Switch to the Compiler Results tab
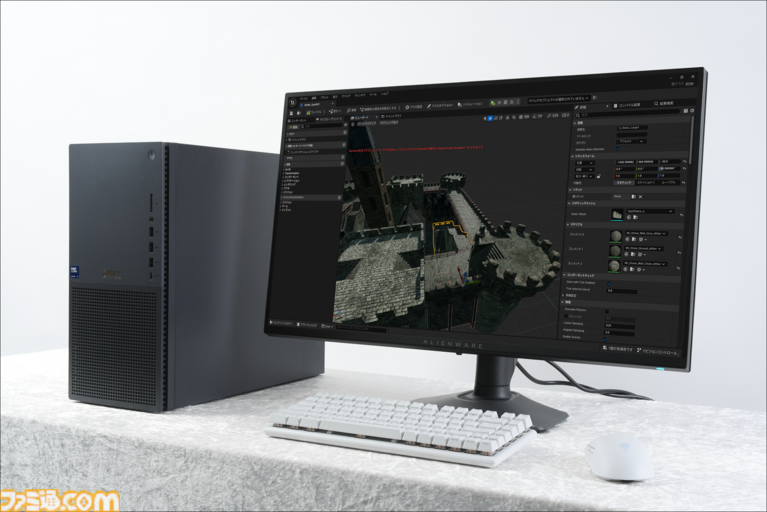 [x=627, y=105]
